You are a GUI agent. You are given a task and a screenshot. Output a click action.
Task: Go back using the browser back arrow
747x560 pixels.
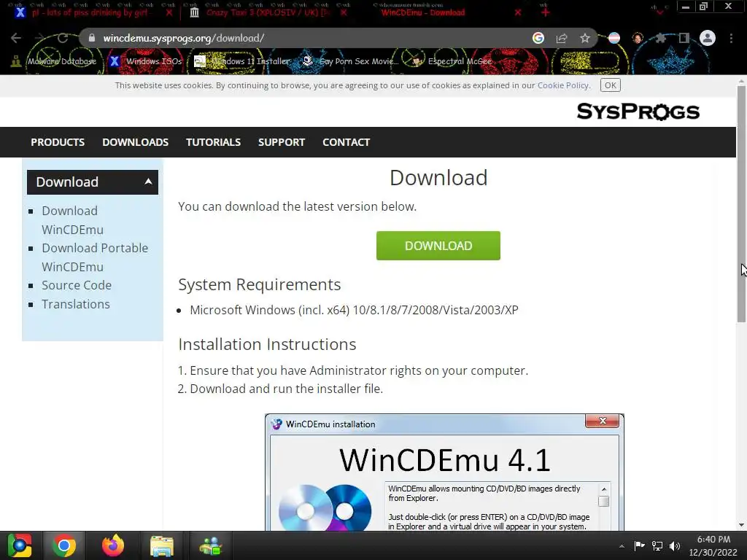click(x=16, y=38)
